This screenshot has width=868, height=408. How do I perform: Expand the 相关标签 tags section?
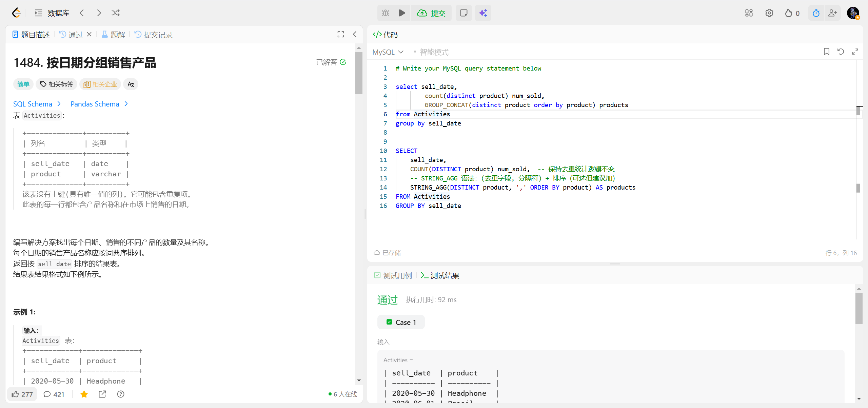pos(57,84)
